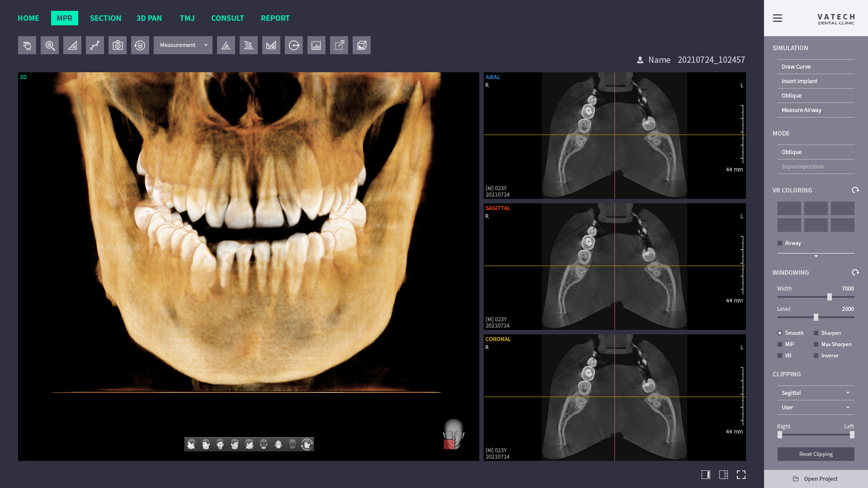Viewport: 868px width, 488px height.
Task: Click the Left clipping slider handle
Action: pyautogui.click(x=852, y=435)
